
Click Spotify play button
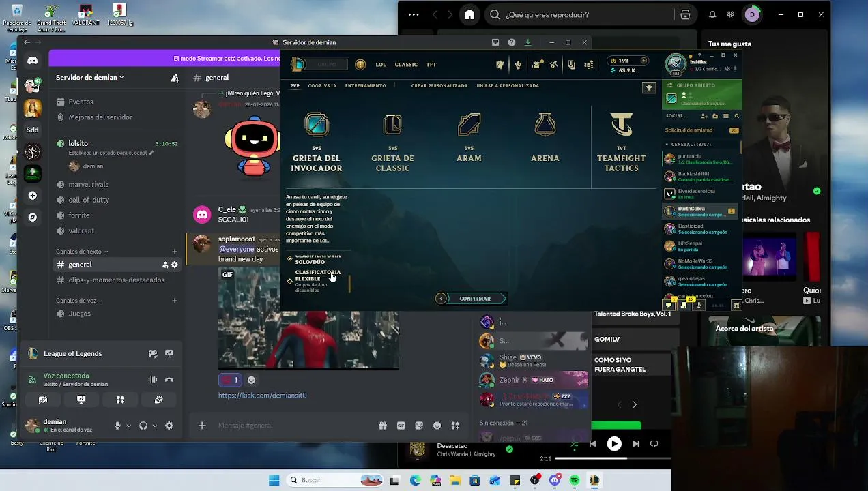[614, 444]
